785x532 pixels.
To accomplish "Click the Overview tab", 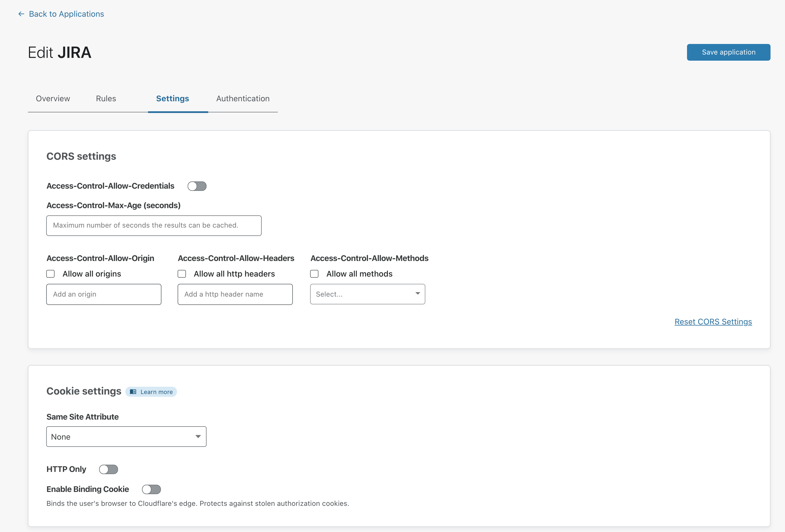I will tap(53, 98).
